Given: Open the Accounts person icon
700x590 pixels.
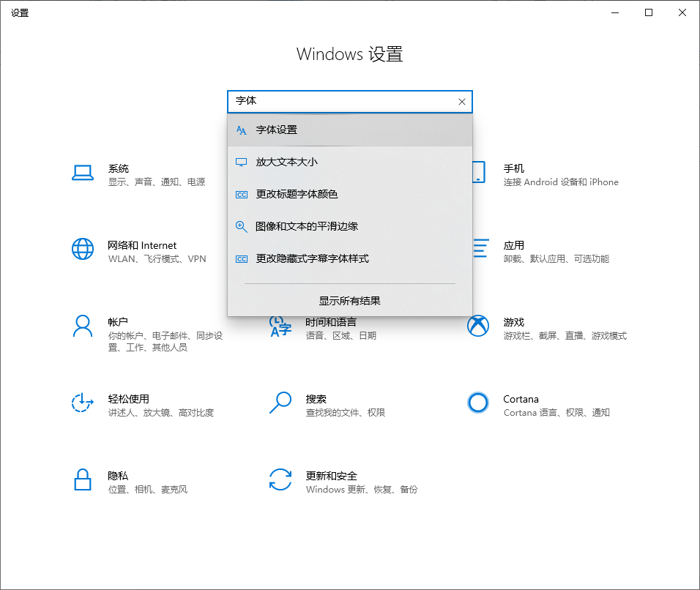Looking at the screenshot, I should click(x=83, y=326).
